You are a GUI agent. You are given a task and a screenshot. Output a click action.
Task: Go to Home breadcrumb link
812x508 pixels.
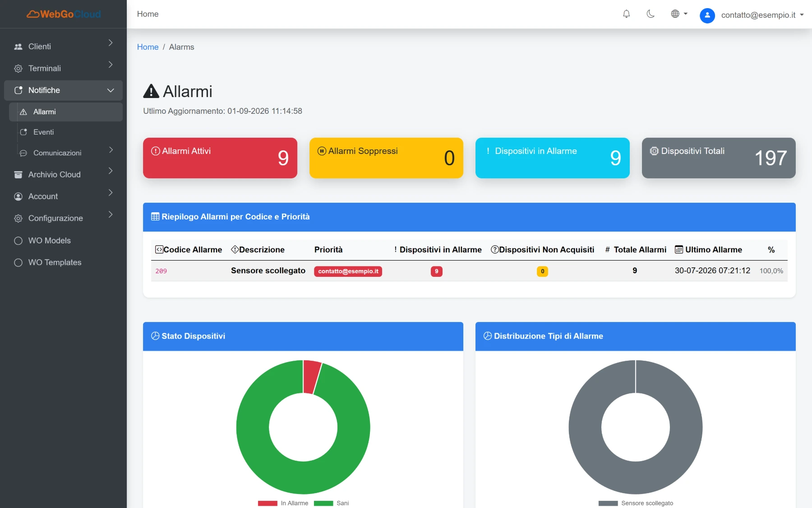point(148,47)
